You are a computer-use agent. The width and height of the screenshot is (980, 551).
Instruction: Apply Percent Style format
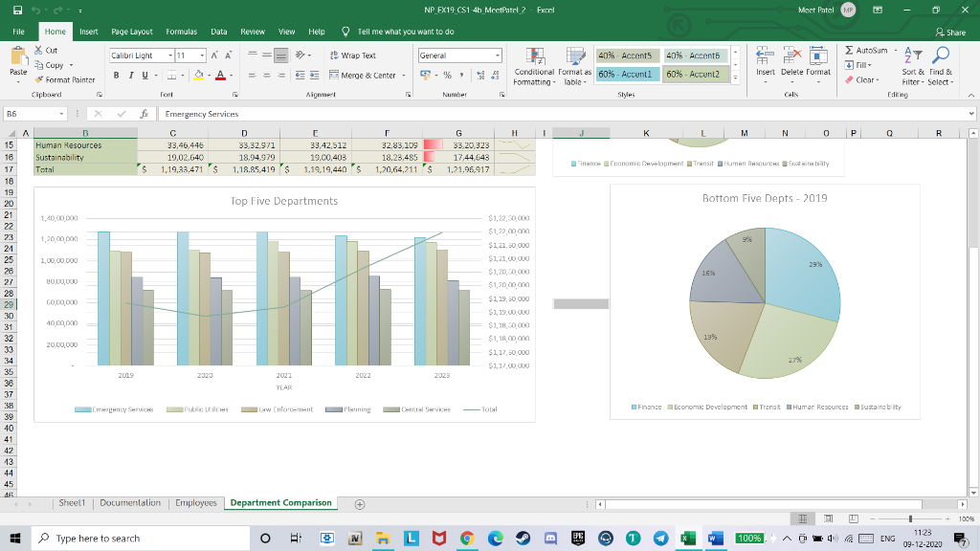coord(448,75)
